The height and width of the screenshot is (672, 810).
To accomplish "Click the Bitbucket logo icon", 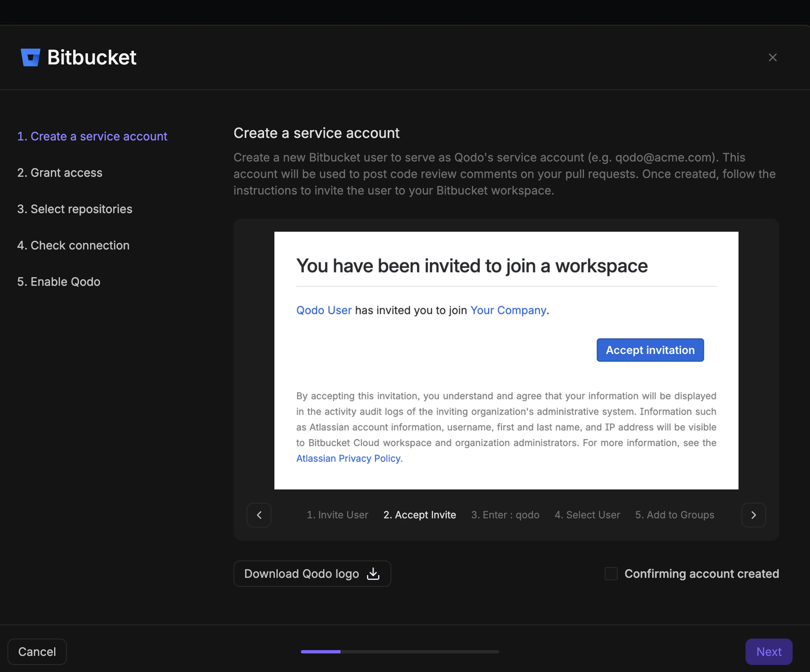I will (x=30, y=57).
